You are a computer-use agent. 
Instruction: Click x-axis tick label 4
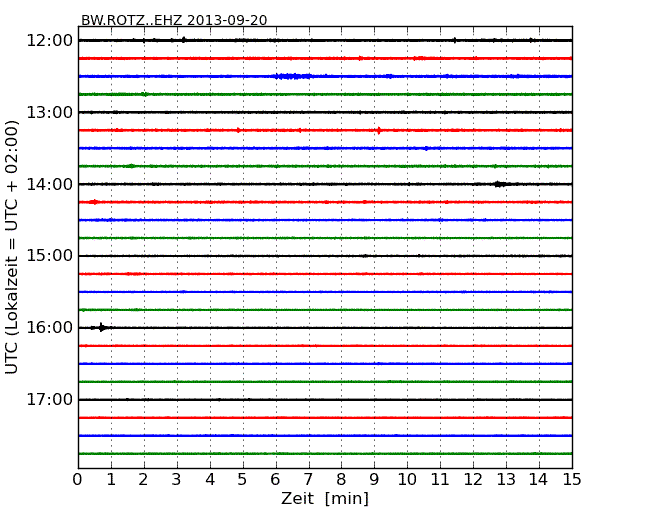click(x=210, y=480)
